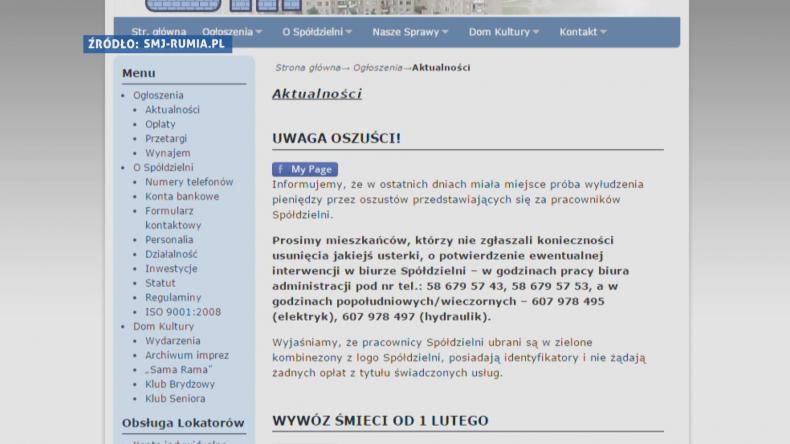The width and height of the screenshot is (790, 444).
Task: Click the UWAGA OSZUŚCI! headline
Action: [x=337, y=138]
